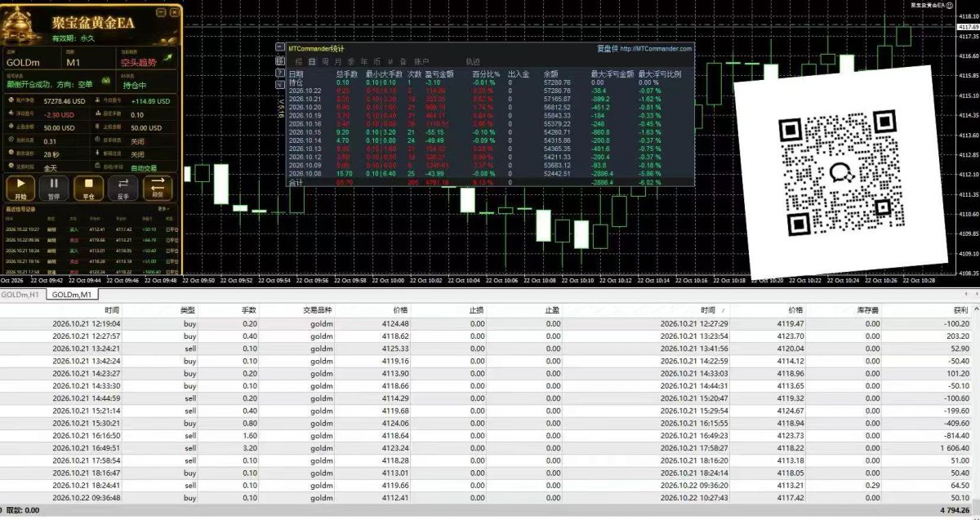Select the 周 weekly statistics tab
Screen dimensions: 980x520
pyautogui.click(x=325, y=61)
